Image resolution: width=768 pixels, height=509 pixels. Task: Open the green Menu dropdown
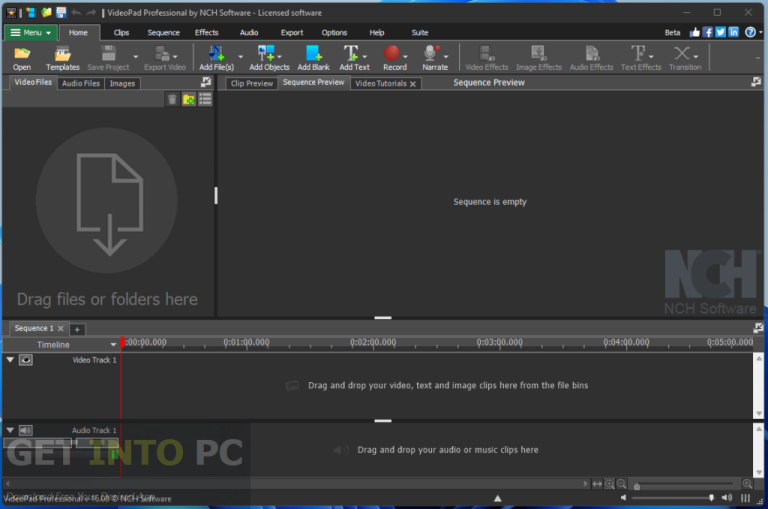click(x=31, y=33)
